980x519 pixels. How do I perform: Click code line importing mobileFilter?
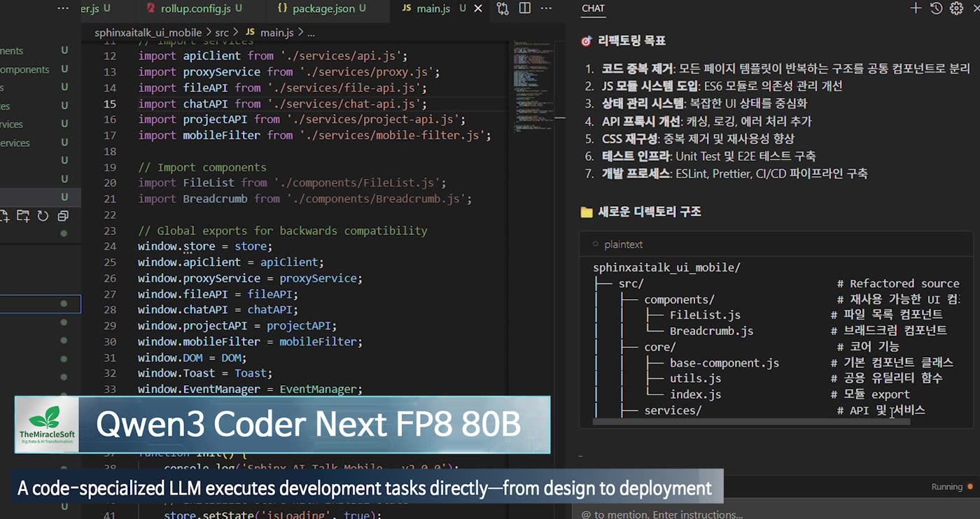pos(314,136)
